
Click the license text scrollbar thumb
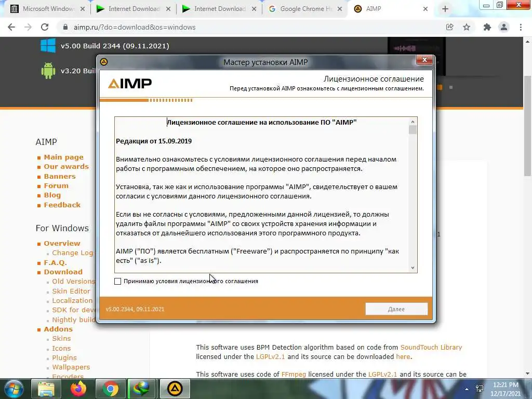point(413,130)
